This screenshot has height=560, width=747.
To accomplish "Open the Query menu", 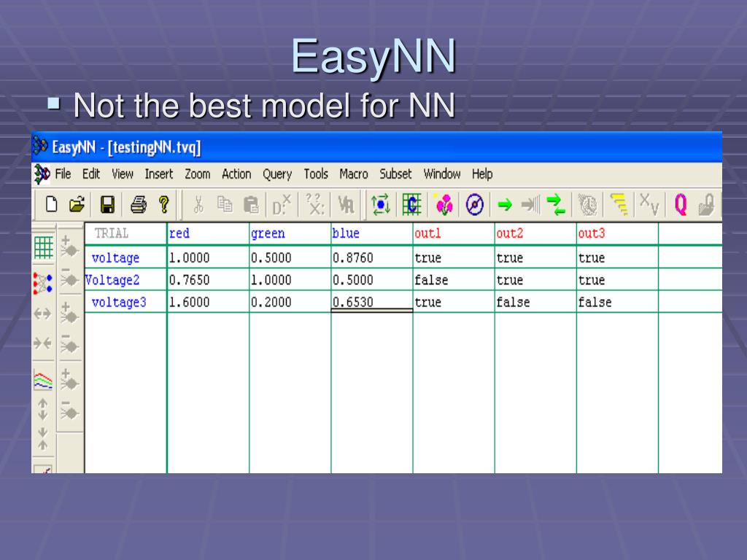I will point(277,175).
